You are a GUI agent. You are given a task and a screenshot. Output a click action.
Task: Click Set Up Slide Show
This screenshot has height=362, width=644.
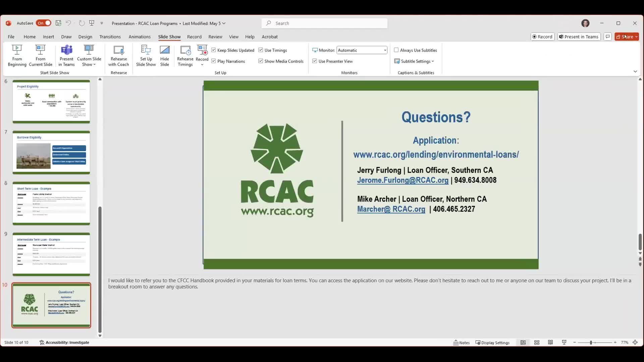(146, 55)
